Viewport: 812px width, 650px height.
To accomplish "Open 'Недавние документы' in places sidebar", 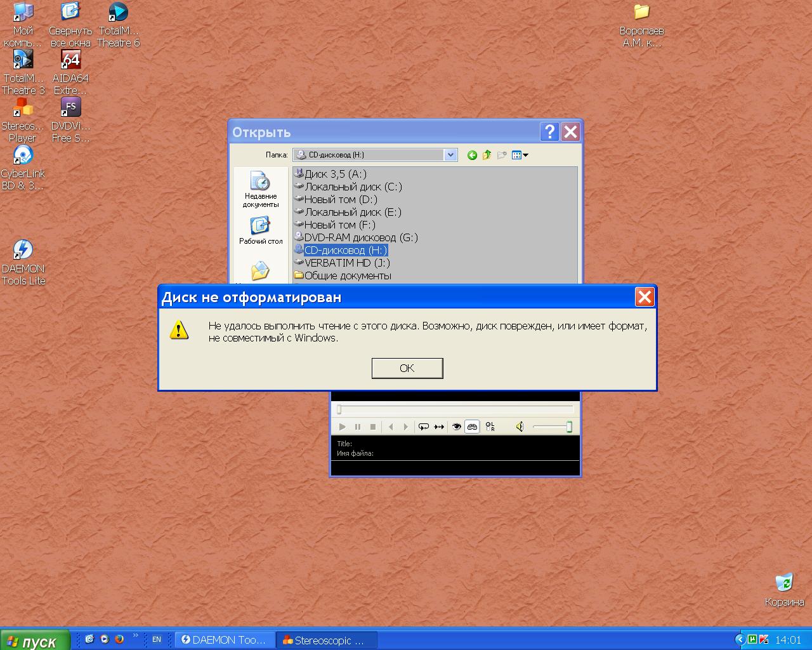I will 260,189.
